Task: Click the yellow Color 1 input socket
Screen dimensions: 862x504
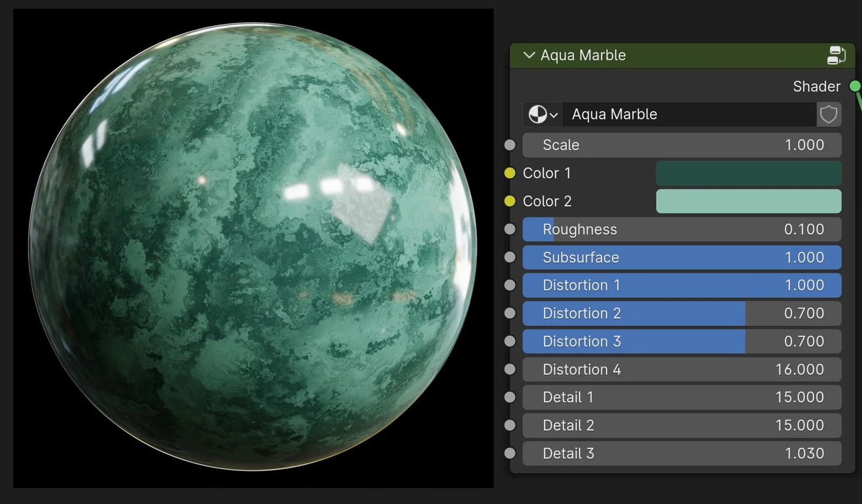Action: coord(509,173)
